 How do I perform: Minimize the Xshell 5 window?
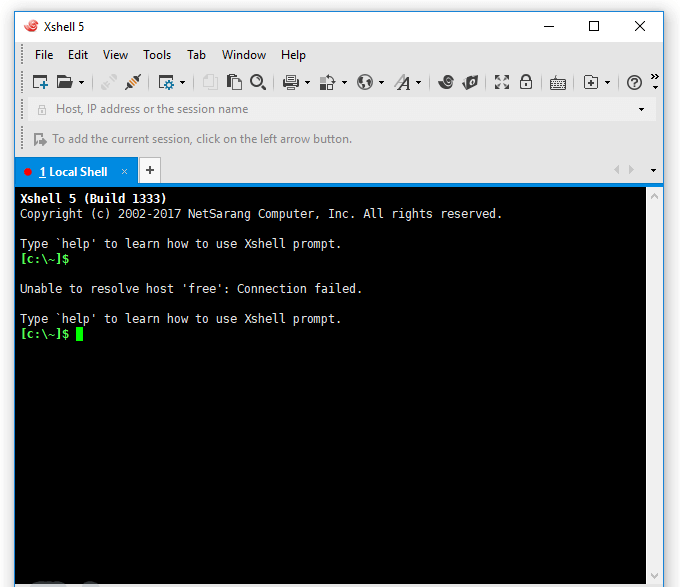[549, 26]
